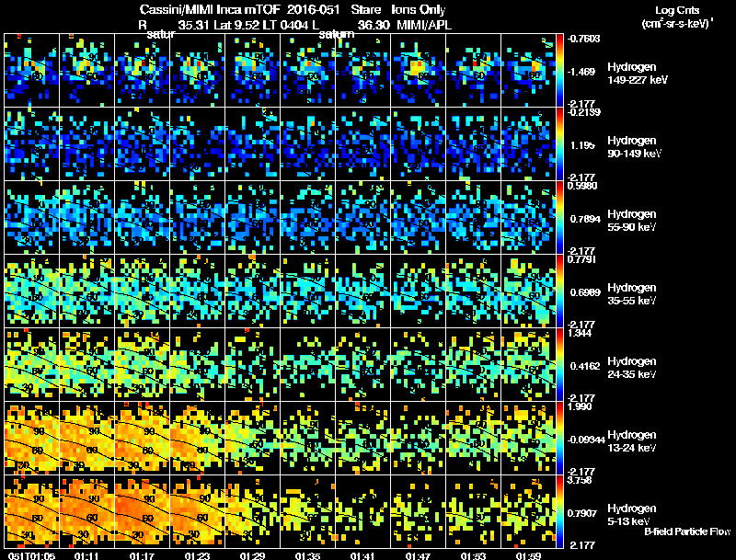Viewport: 736px width, 560px height.
Task: Click the 3.758 color scale maximum
Action: 580,480
